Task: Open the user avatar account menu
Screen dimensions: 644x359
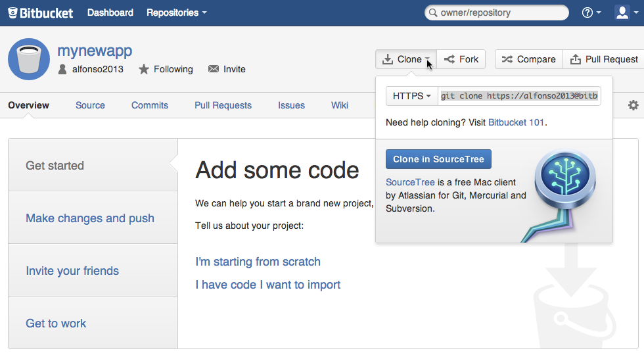Action: tap(626, 12)
